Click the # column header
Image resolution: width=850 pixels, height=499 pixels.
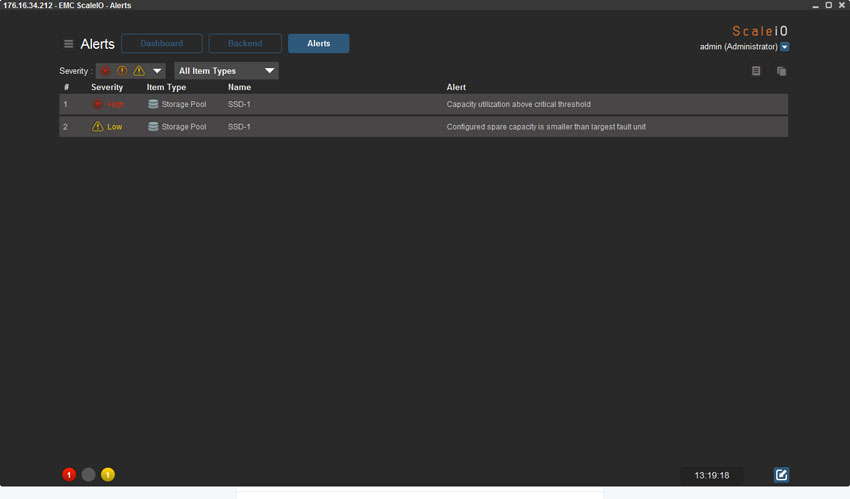point(66,87)
